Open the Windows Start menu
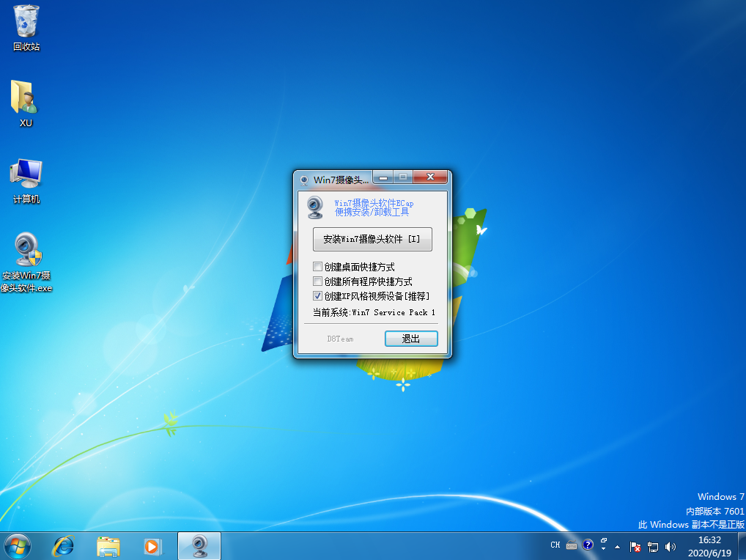 (18, 546)
